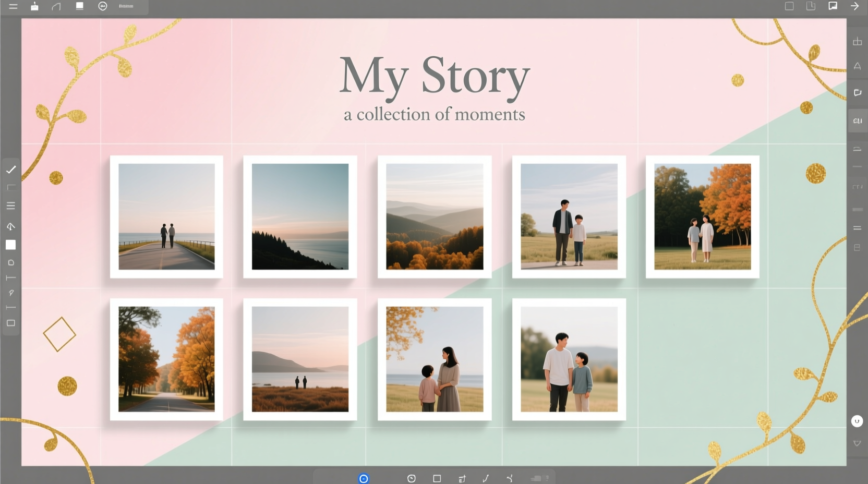Click the document name field in the top bar
Viewport: 868px width, 484px height.
(125, 7)
